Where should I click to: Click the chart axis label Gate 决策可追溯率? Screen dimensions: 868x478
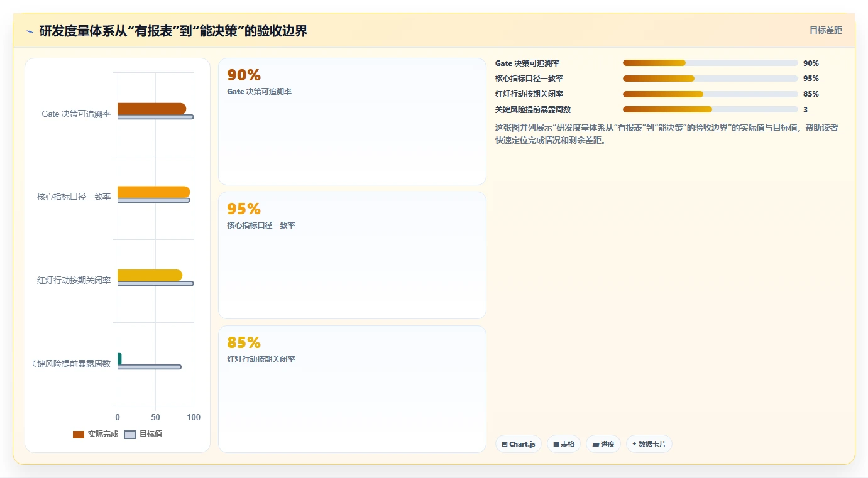click(x=76, y=114)
